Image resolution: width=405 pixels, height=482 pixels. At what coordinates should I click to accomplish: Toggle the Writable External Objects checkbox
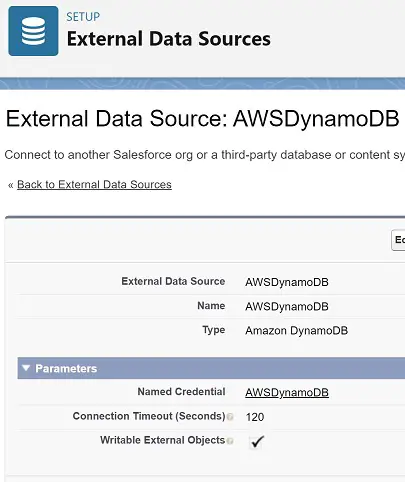tap(256, 442)
